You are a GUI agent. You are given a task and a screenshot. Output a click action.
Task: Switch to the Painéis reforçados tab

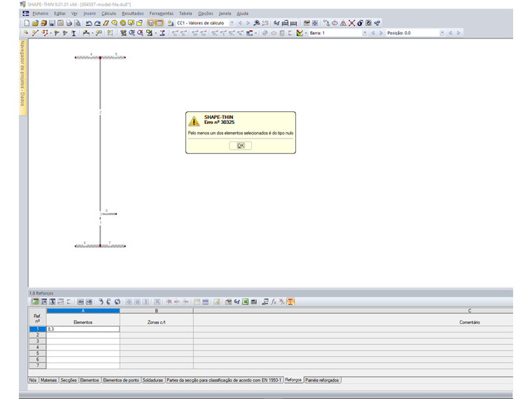pyautogui.click(x=322, y=380)
